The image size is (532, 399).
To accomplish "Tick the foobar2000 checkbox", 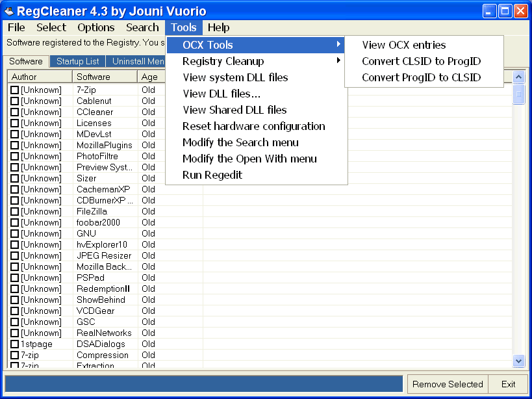I will coord(14,223).
